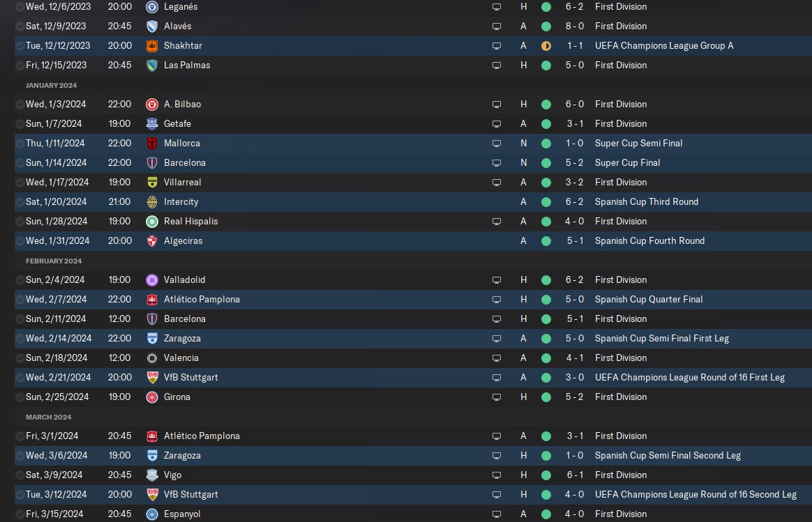Click the draw result indicator for Shakhtar
The width and height of the screenshot is (812, 522).
[546, 45]
